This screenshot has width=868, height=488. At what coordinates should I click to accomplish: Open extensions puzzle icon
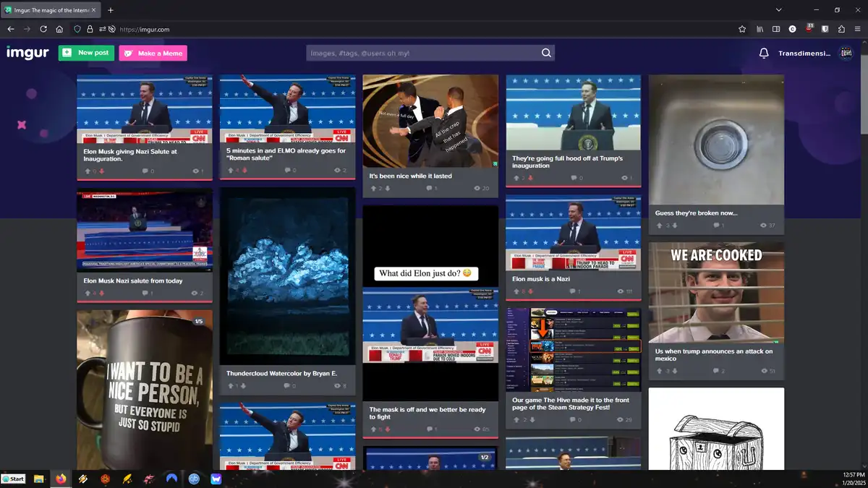coord(841,30)
